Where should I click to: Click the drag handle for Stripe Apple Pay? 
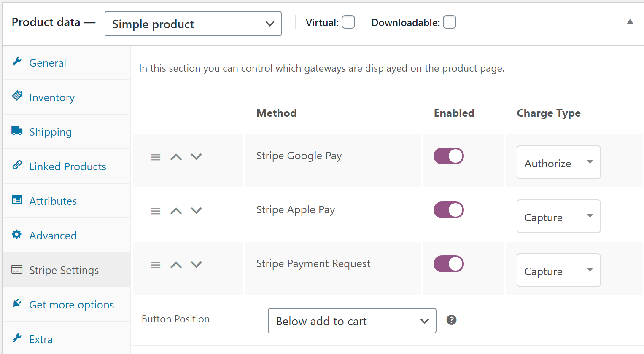point(156,211)
